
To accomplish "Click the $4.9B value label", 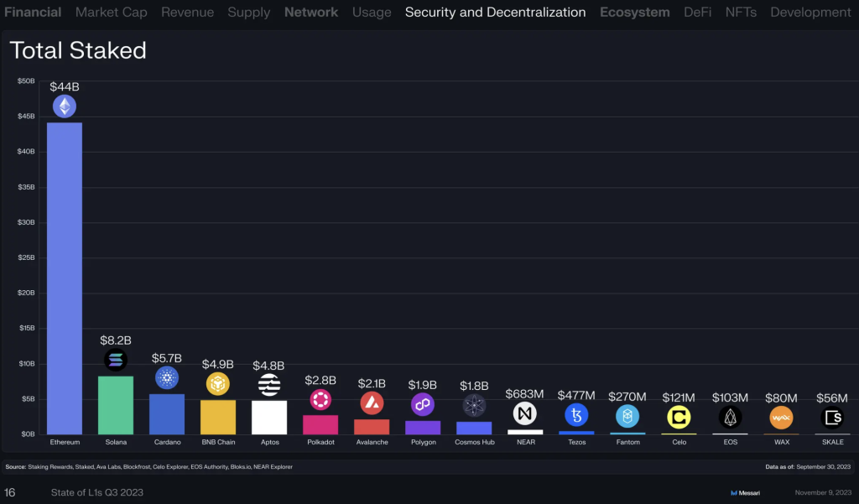I will click(x=218, y=364).
